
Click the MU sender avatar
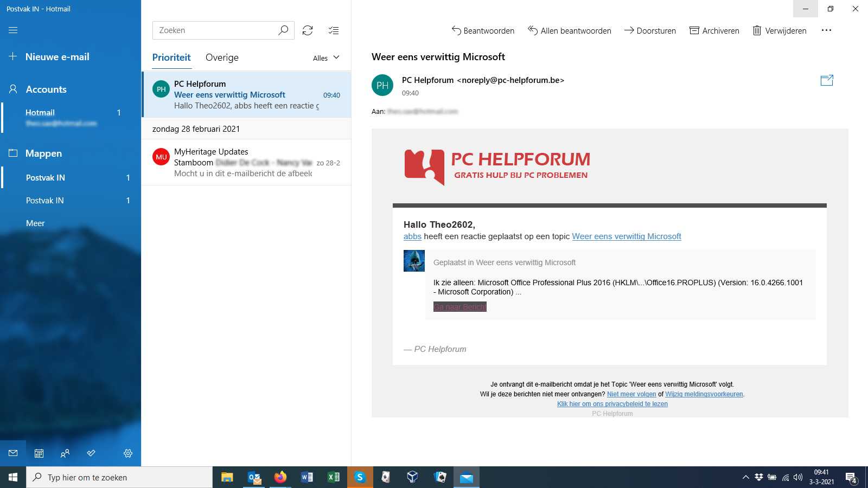[161, 157]
